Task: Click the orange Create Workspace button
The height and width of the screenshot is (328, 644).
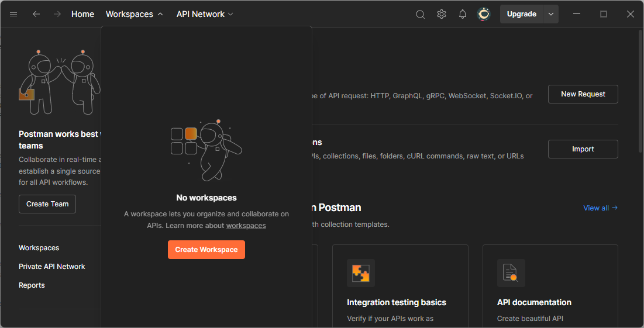Action: [206, 250]
